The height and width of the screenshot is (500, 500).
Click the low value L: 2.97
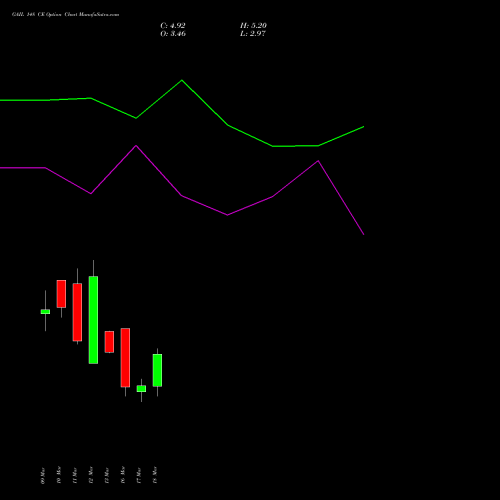tap(253, 34)
